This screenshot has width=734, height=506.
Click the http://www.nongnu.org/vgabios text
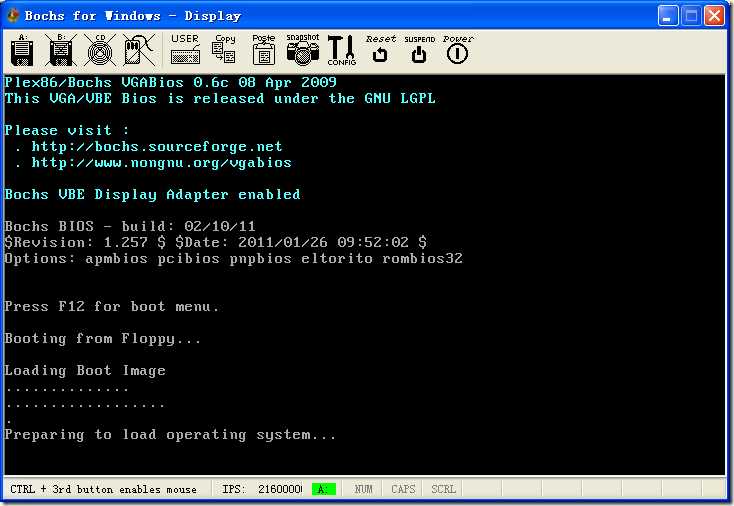click(x=161, y=162)
